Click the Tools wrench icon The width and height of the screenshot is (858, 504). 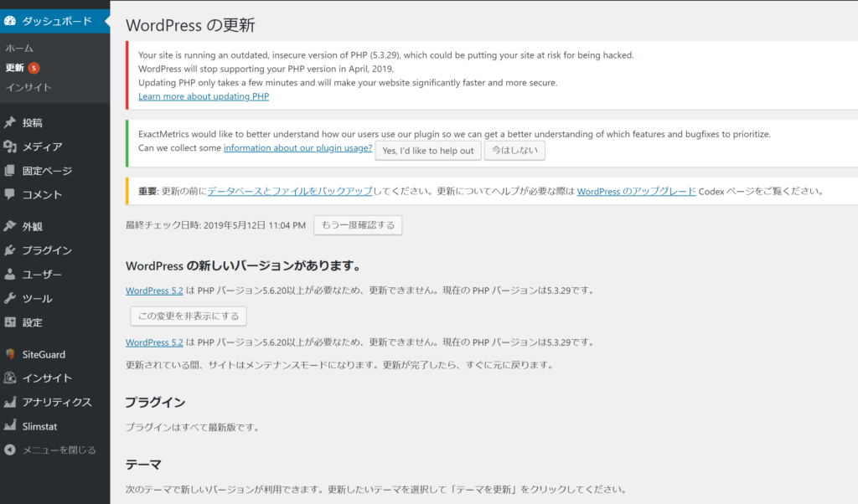click(10, 298)
